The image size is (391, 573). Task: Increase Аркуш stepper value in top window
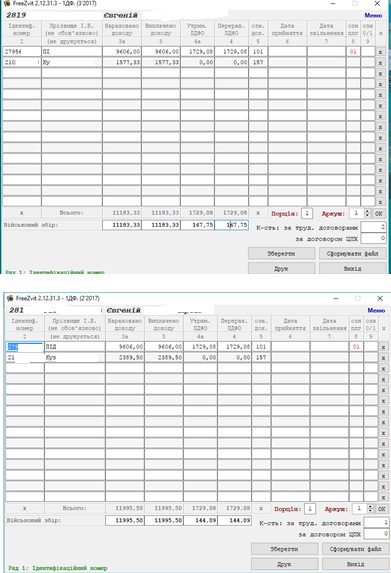coord(368,211)
